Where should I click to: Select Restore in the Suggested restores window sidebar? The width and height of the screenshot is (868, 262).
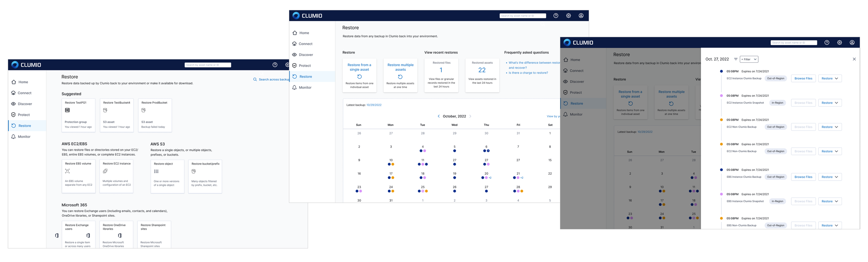point(27,126)
